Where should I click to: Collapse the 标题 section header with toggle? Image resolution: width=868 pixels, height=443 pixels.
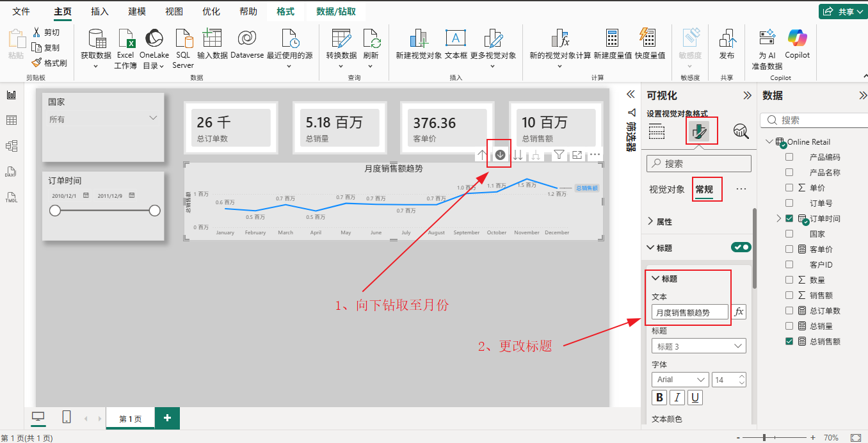click(651, 248)
